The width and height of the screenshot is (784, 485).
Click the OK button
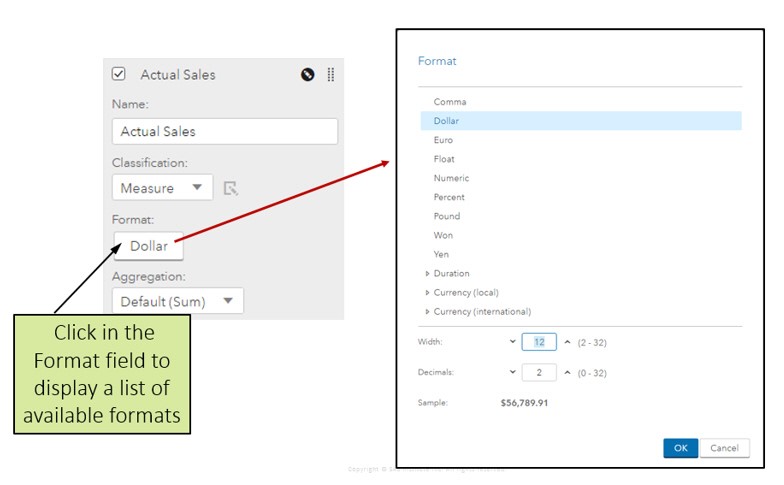click(x=680, y=448)
